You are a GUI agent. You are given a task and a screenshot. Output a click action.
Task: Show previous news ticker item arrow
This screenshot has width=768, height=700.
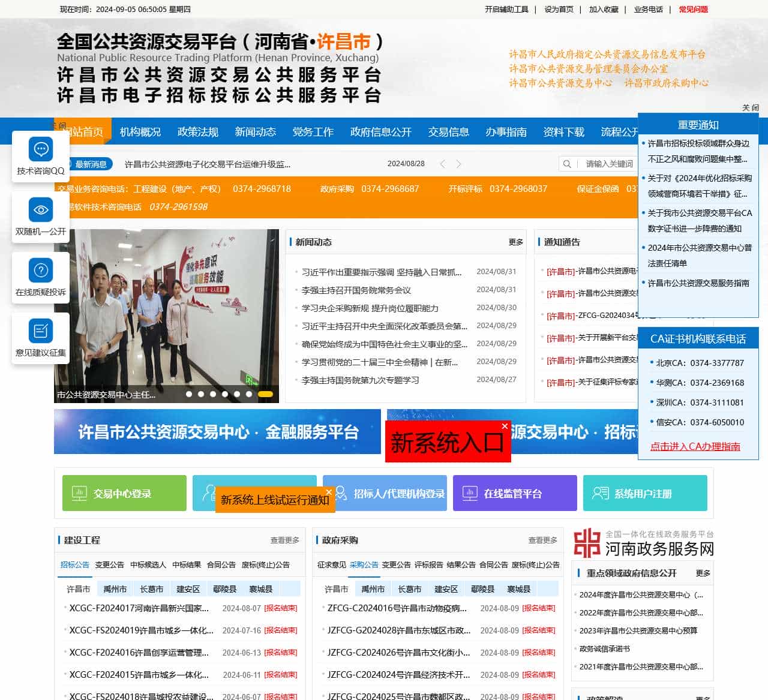coord(442,164)
